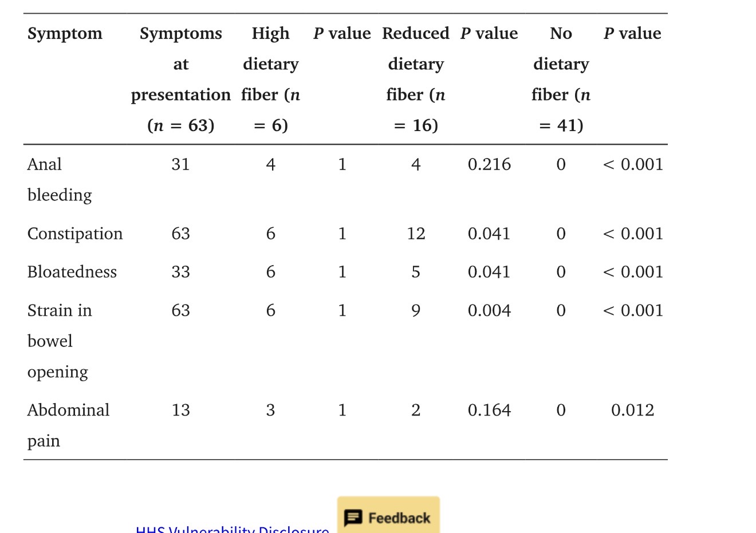
Task: Click the No dietary fiber column header
Action: pyautogui.click(x=561, y=79)
